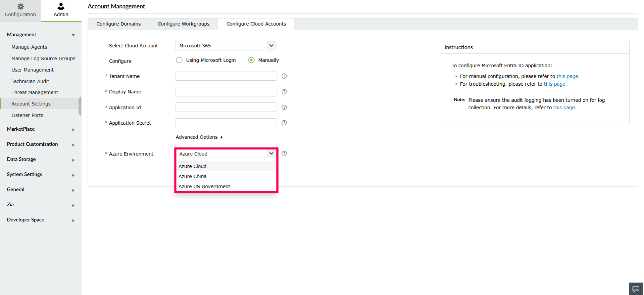Open the chat feedback icon

pyautogui.click(x=636, y=289)
